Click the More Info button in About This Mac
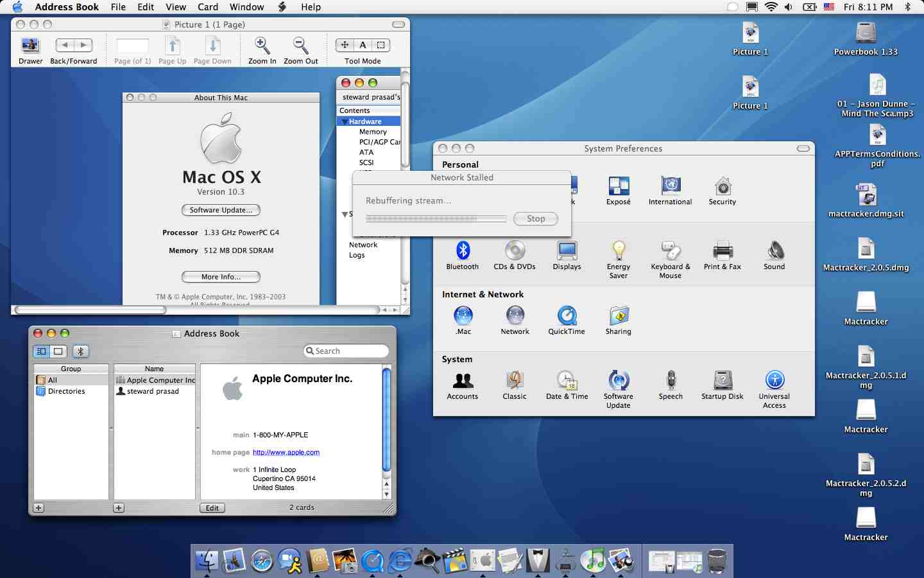924x578 pixels. point(221,277)
